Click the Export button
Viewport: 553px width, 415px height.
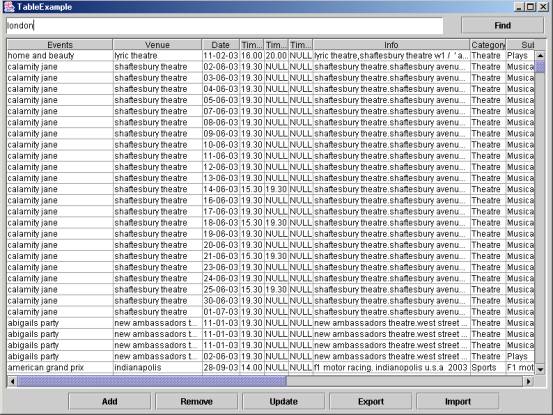[371, 401]
